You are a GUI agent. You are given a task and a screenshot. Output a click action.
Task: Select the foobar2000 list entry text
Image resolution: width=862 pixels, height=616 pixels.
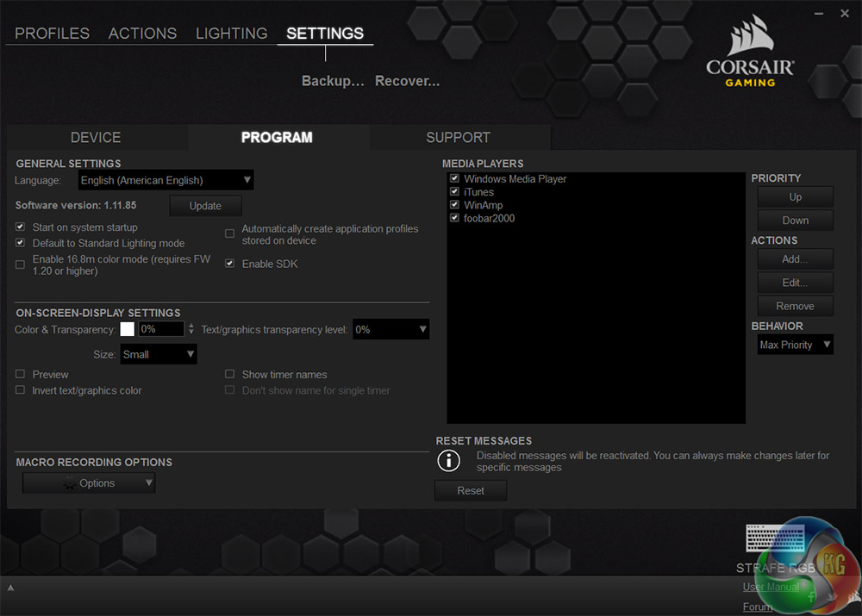click(x=489, y=218)
